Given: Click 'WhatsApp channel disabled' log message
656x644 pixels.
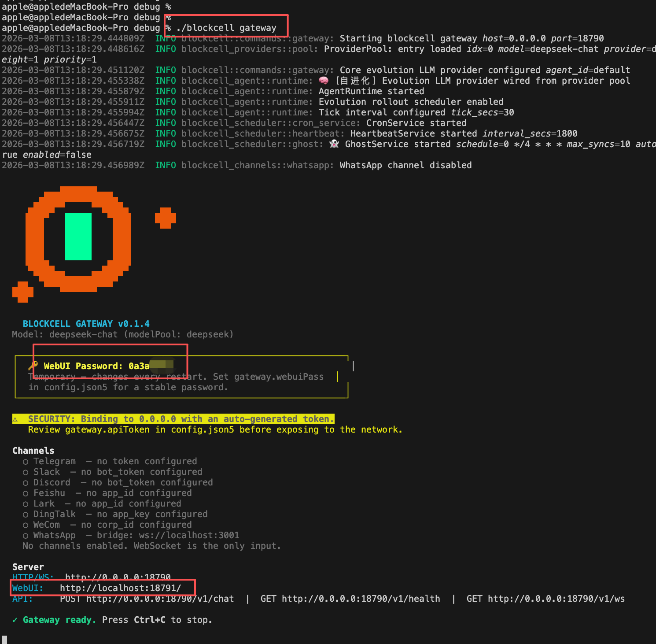Looking at the screenshot, I should (x=406, y=165).
